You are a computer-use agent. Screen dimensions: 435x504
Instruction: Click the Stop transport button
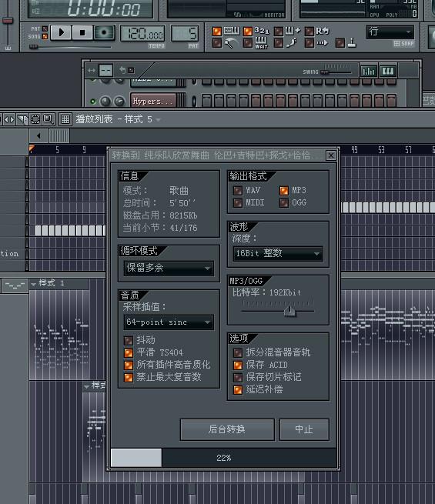pyautogui.click(x=82, y=32)
